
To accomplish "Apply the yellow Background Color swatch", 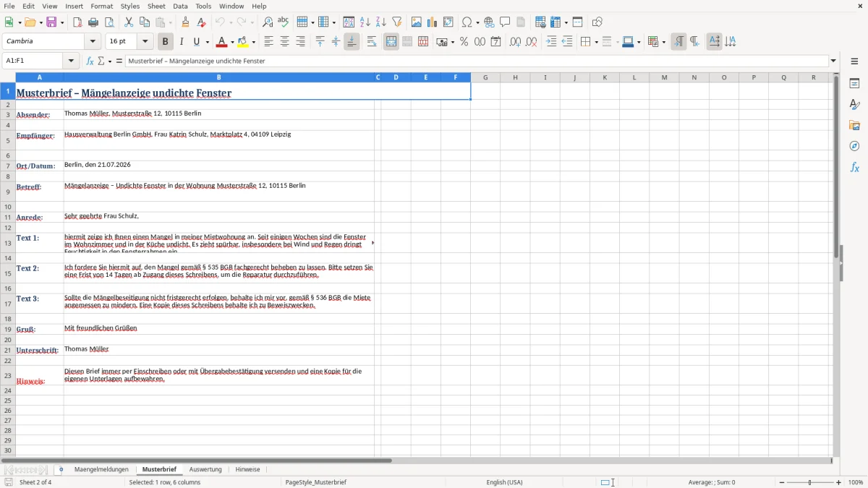I will pyautogui.click(x=243, y=42).
